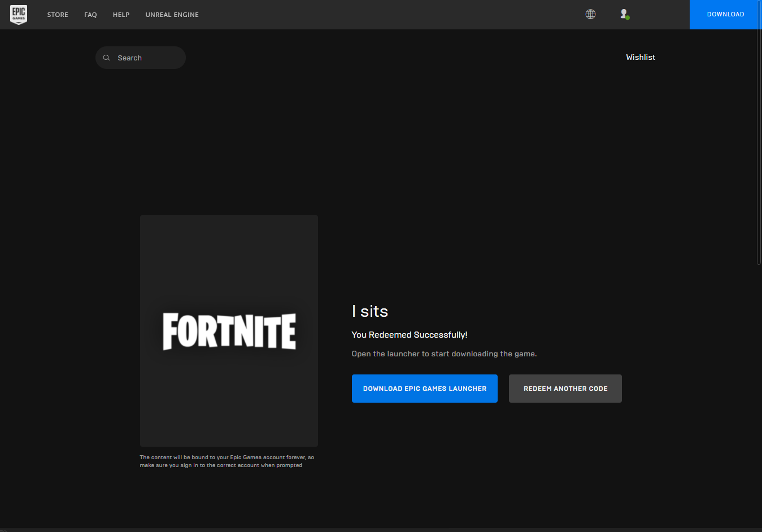Open the Wishlist link
The height and width of the screenshot is (532, 762).
tap(641, 57)
